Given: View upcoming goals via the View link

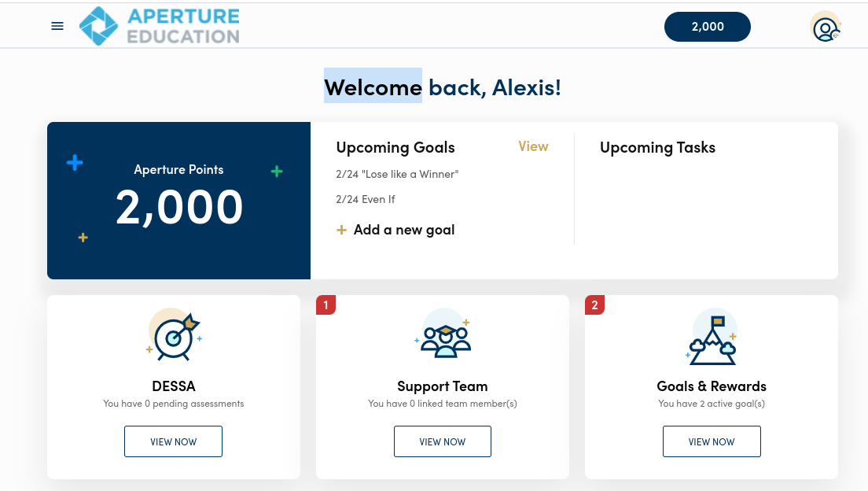Looking at the screenshot, I should (x=533, y=146).
